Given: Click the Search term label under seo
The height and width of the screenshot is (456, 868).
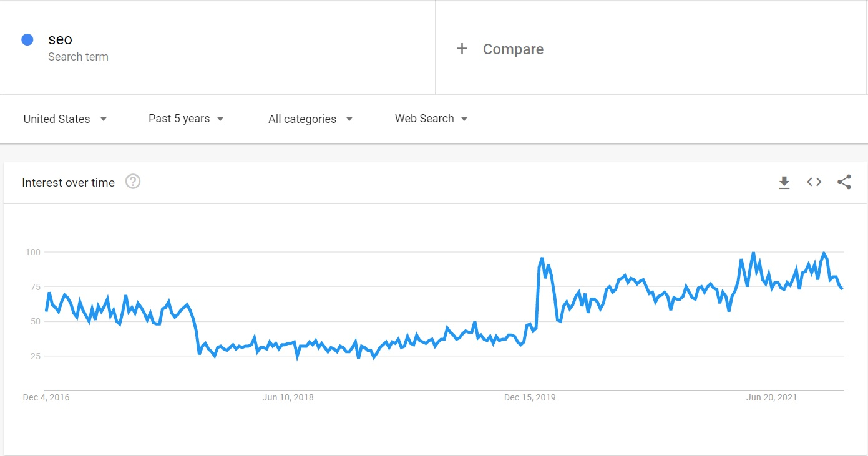Looking at the screenshot, I should [x=78, y=57].
